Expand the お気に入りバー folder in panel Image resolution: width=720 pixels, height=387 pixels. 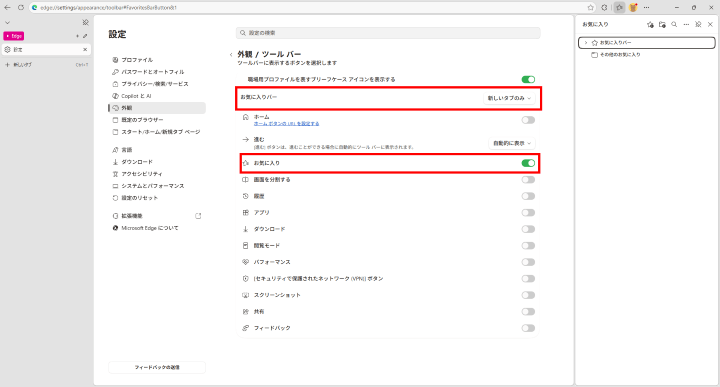coord(586,43)
